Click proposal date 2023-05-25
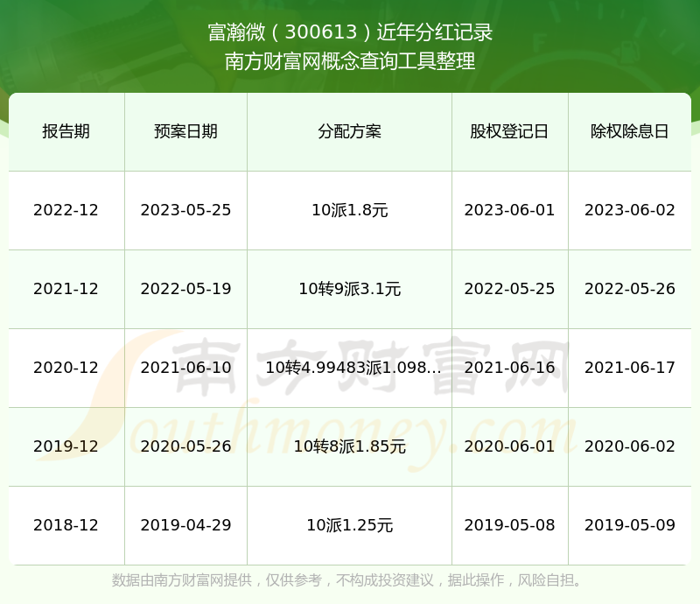The height and width of the screenshot is (604, 700). point(185,210)
